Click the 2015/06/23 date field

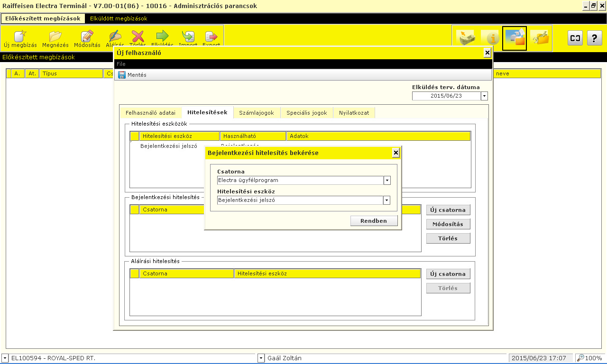tap(446, 96)
